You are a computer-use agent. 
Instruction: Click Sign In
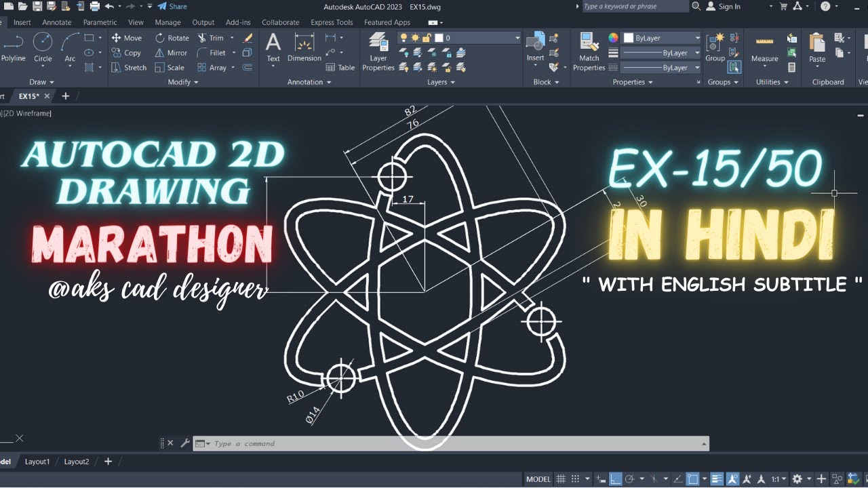point(724,6)
